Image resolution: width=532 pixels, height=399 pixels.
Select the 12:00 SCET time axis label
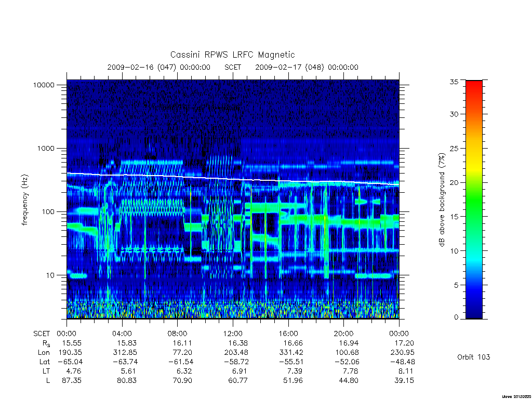click(233, 334)
